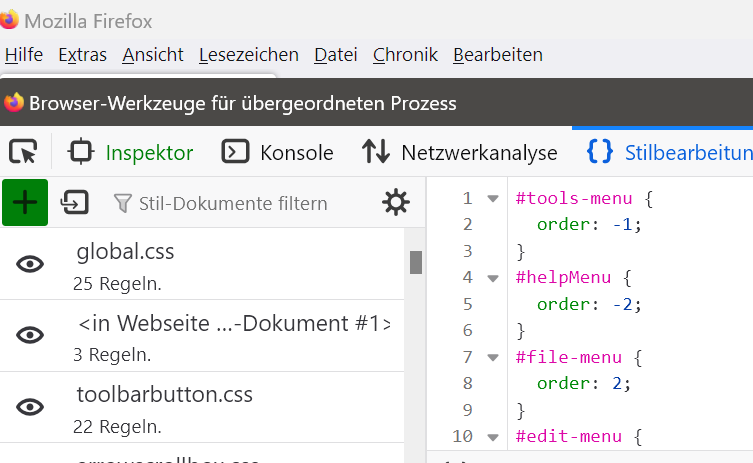Image resolution: width=753 pixels, height=463 pixels.
Task: Click the element picker icon
Action: click(x=22, y=152)
